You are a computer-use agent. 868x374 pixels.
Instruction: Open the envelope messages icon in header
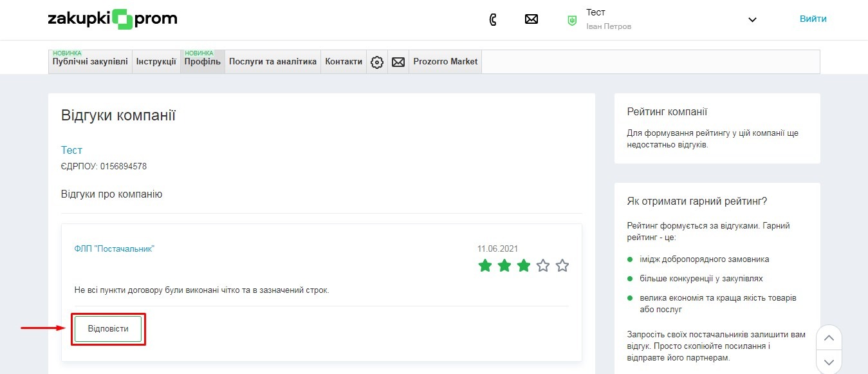tap(531, 19)
